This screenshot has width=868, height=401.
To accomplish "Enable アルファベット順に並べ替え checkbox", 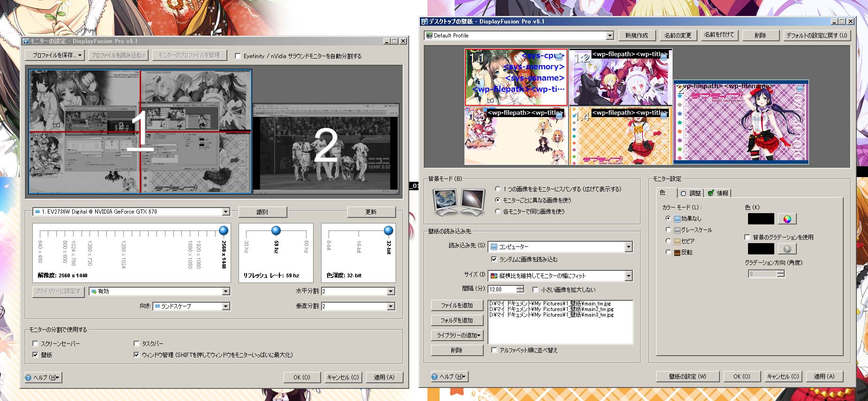I will coord(494,350).
